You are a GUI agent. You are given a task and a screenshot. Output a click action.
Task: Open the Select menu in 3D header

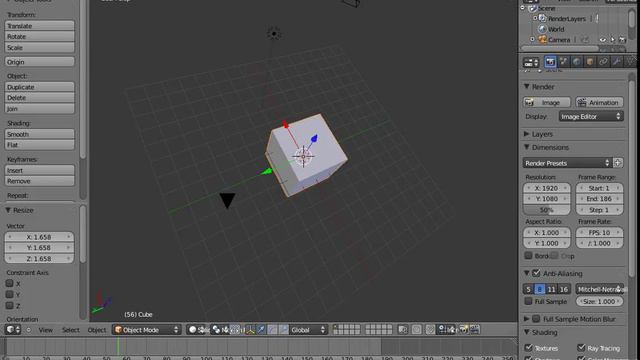pyautogui.click(x=71, y=330)
